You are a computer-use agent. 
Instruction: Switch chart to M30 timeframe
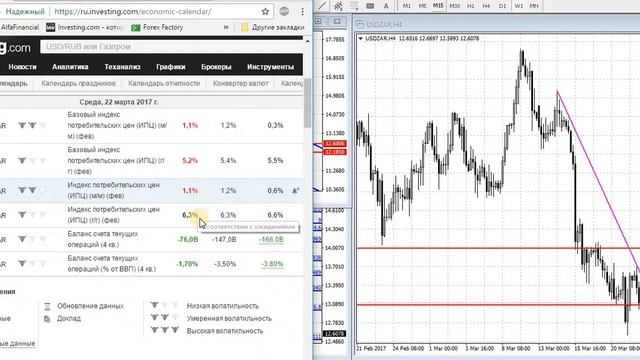[454, 6]
